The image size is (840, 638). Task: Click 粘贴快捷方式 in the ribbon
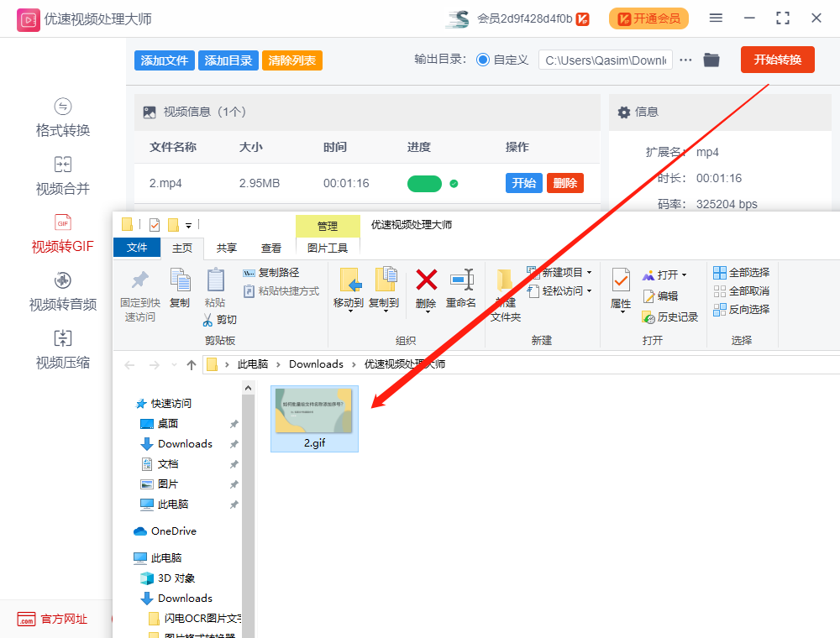point(281,291)
